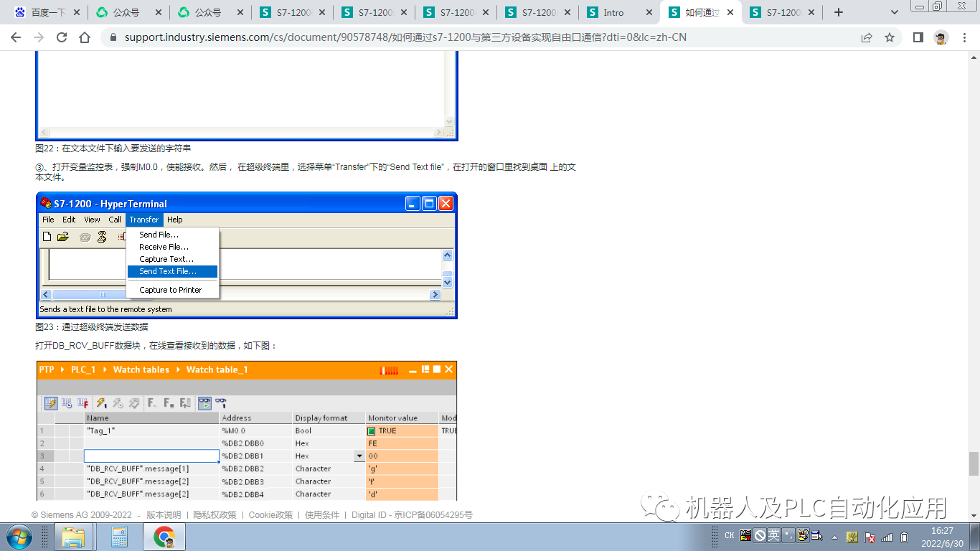Choose Receive File... in Transfer menu

[172, 247]
